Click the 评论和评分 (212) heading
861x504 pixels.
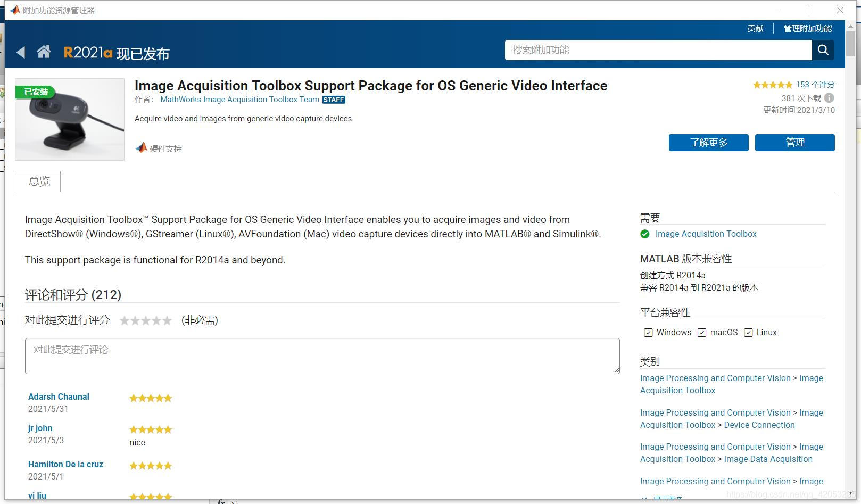tap(73, 295)
